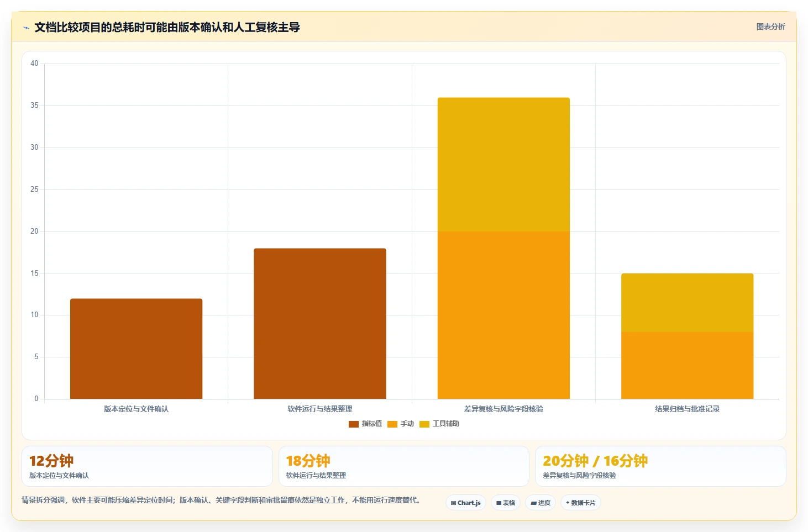Click the 数据卡片 tag chip
Viewport: 808px width, 532px height.
(581, 503)
